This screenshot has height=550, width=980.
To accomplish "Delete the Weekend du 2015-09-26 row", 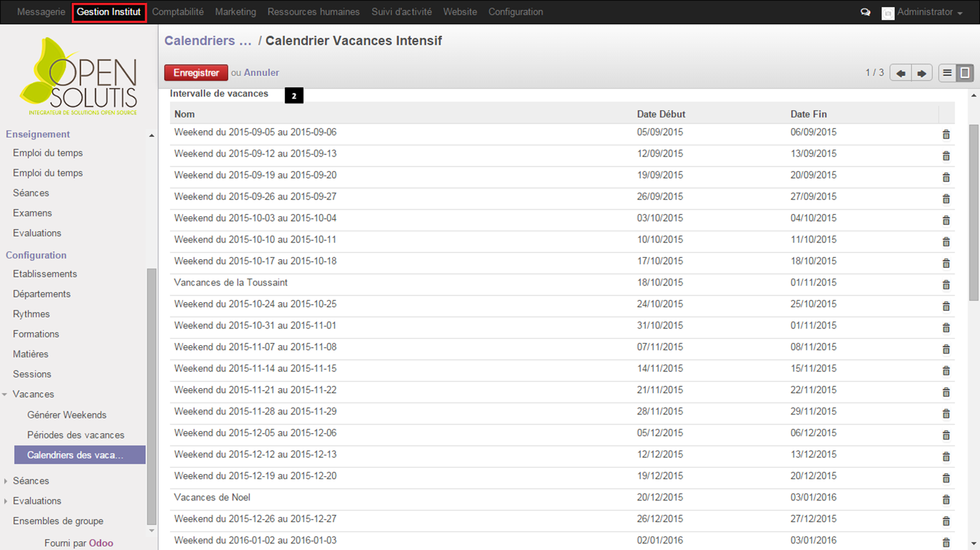I will [946, 199].
